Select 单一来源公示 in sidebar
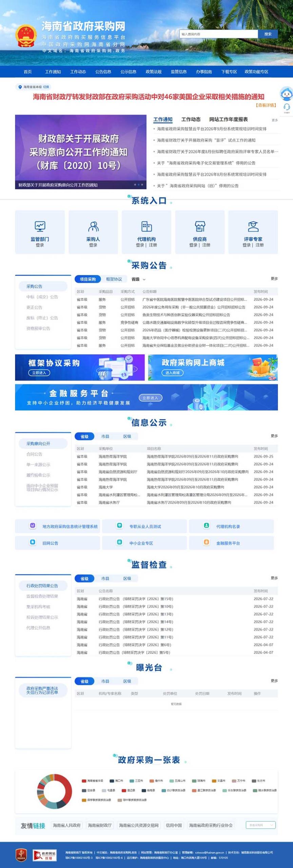 pyautogui.click(x=38, y=465)
